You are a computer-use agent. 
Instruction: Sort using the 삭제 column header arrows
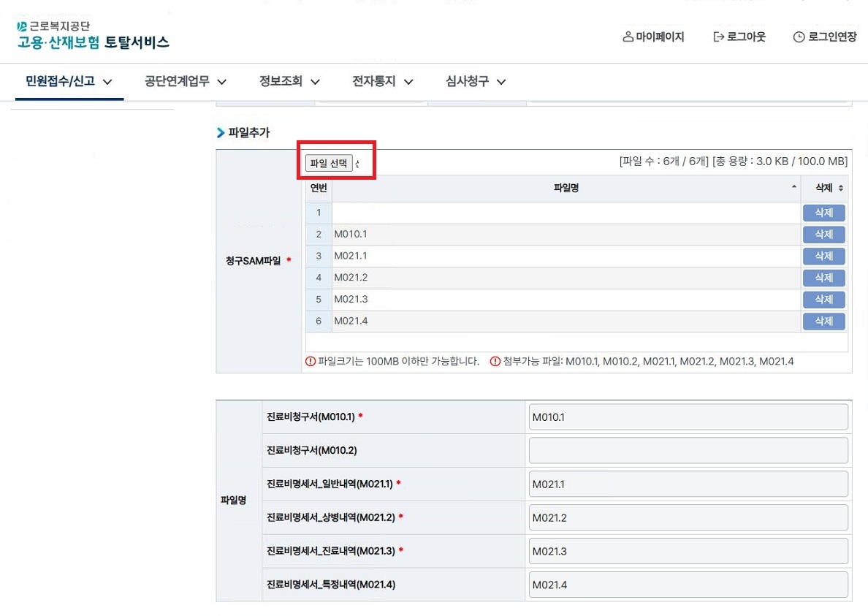pyautogui.click(x=841, y=189)
